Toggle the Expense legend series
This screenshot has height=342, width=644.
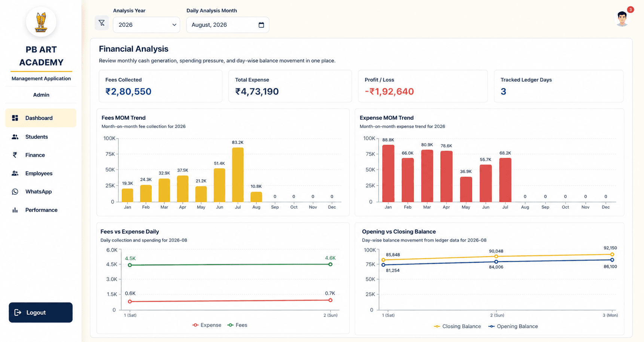click(x=207, y=325)
